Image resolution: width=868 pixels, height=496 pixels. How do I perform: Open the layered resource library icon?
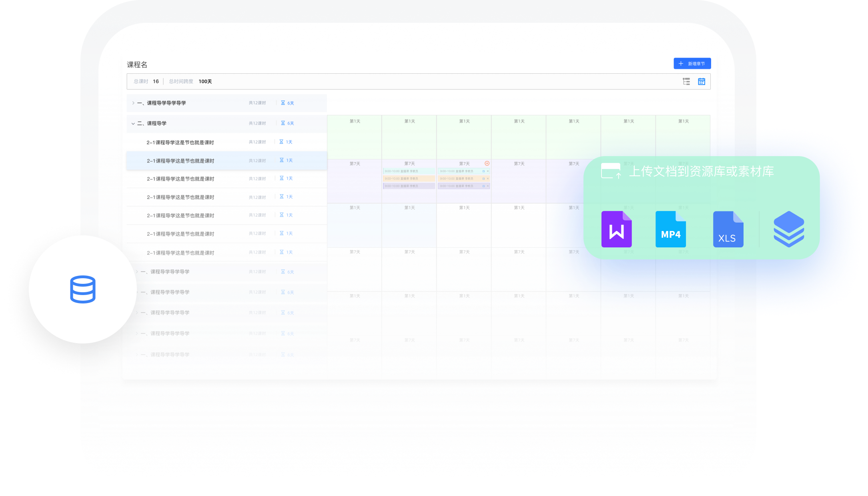[789, 229]
